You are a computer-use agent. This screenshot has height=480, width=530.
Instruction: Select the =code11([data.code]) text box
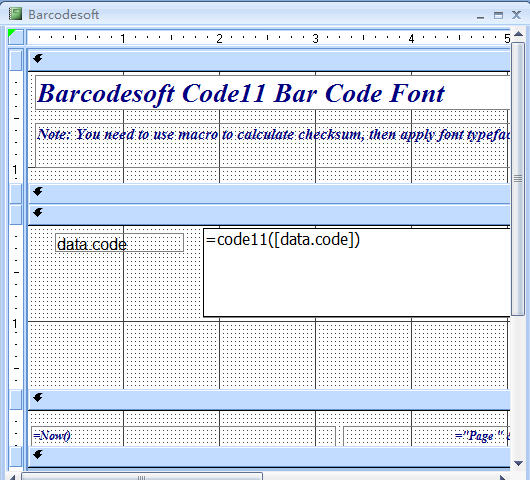357,272
